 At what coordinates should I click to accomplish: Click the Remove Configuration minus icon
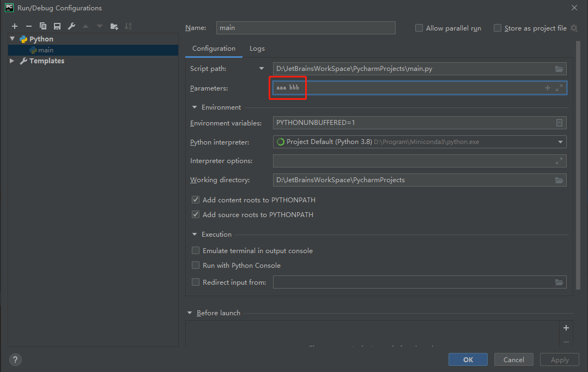tap(29, 26)
